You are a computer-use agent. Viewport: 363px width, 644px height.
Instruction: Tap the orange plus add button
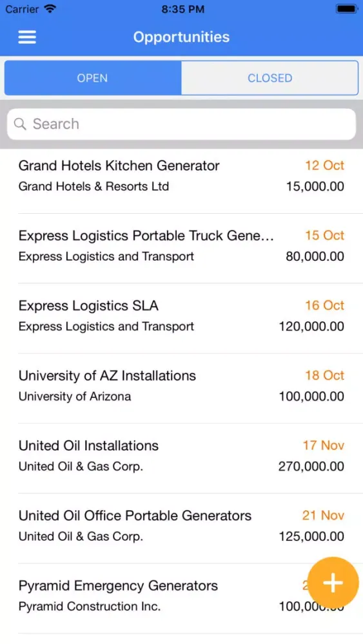tap(333, 582)
